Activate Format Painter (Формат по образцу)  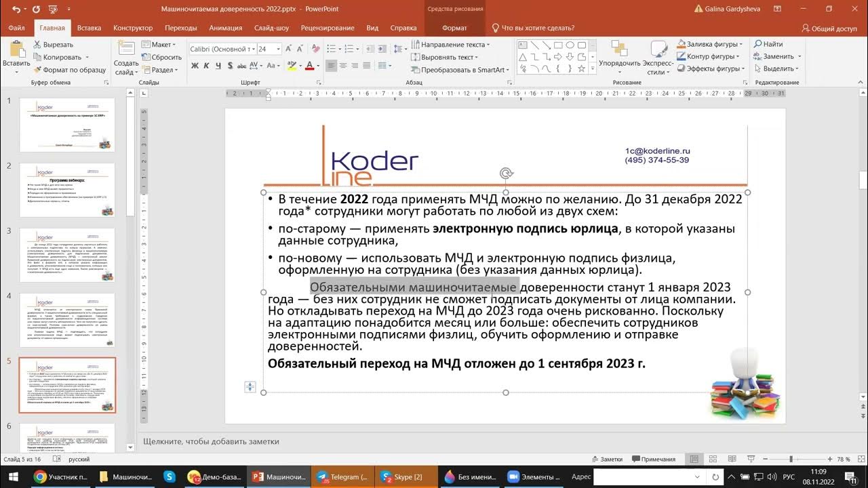coord(69,70)
